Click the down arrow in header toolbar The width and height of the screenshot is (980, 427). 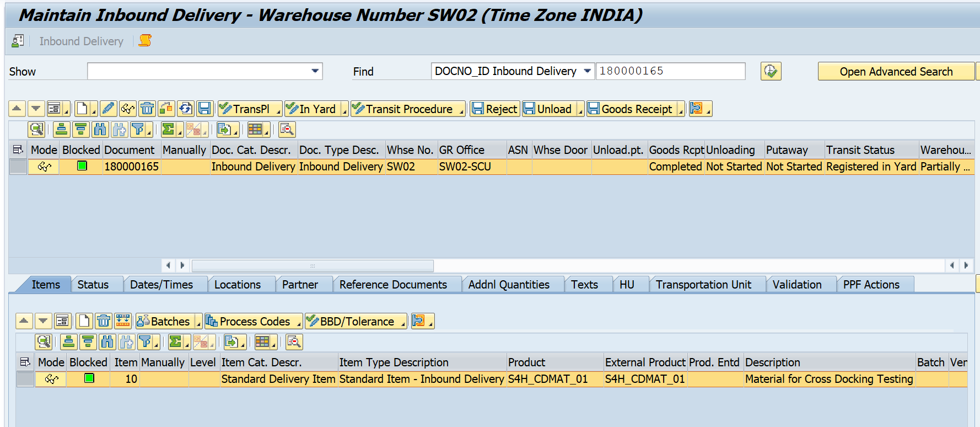point(36,109)
